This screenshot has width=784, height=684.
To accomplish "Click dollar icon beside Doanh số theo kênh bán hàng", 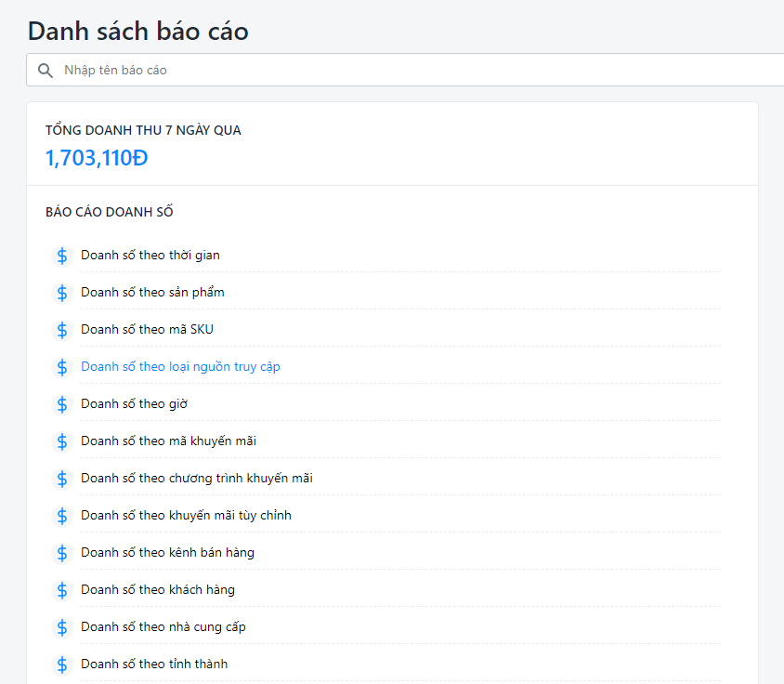I will [x=62, y=553].
